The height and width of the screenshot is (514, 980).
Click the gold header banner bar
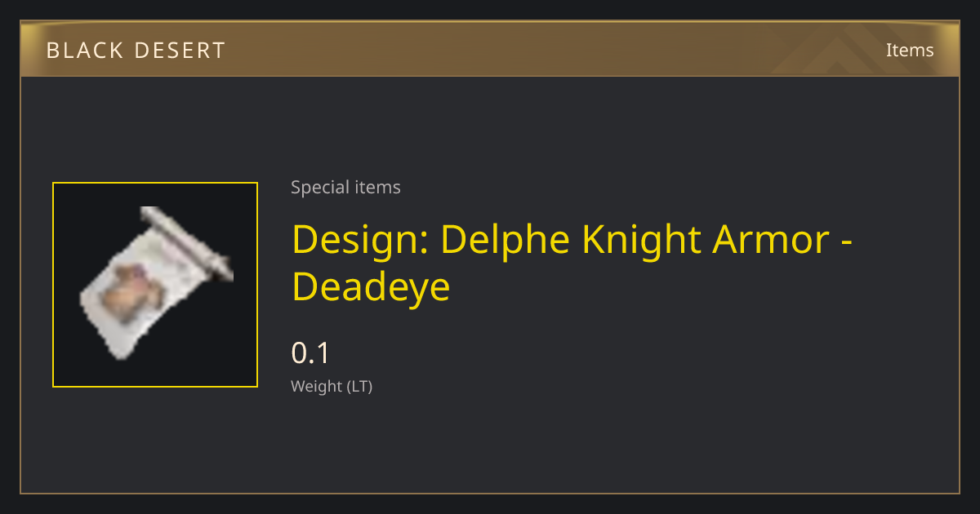click(490, 50)
